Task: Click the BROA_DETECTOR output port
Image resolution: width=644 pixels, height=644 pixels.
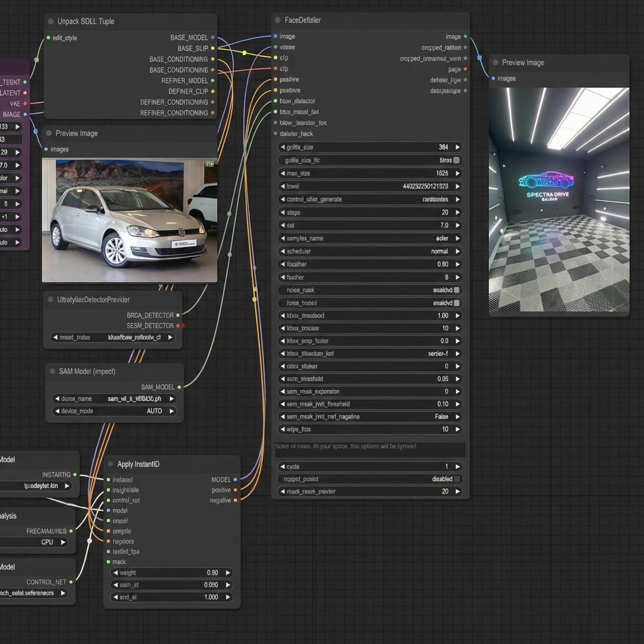Action: pyautogui.click(x=178, y=315)
